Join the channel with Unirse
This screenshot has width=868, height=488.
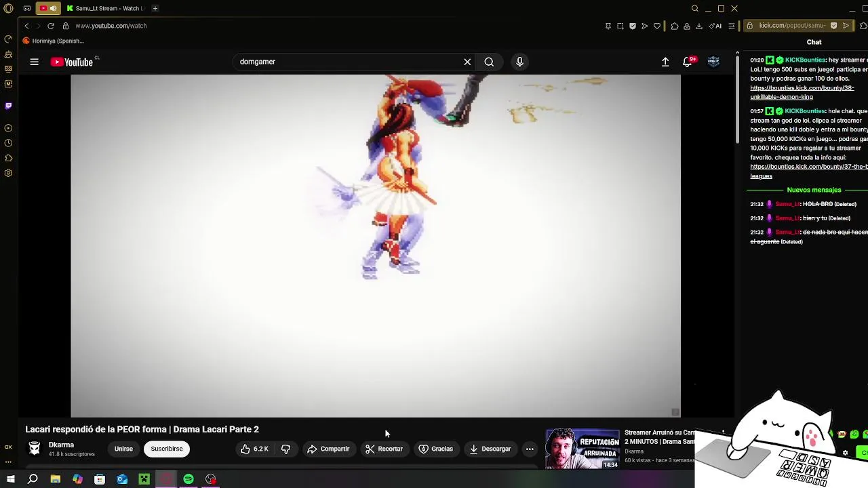(x=123, y=449)
